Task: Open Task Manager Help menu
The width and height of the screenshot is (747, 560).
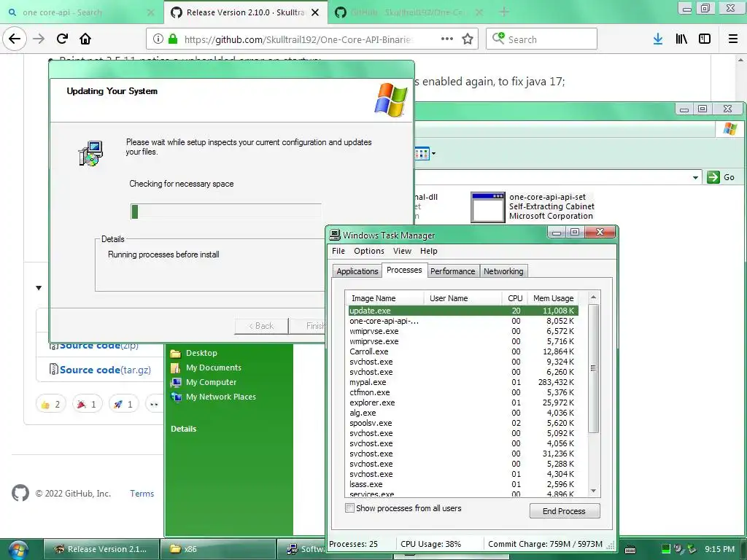Action: 429,251
